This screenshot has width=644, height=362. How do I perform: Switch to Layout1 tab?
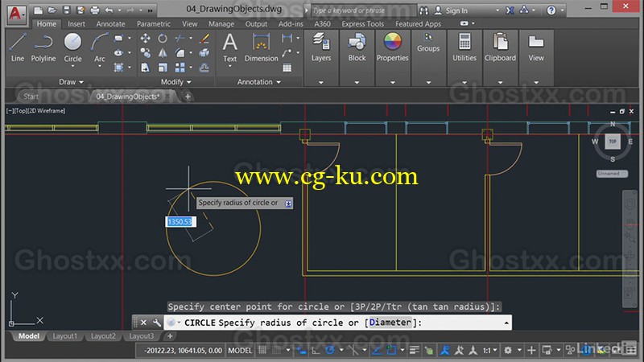click(x=64, y=336)
